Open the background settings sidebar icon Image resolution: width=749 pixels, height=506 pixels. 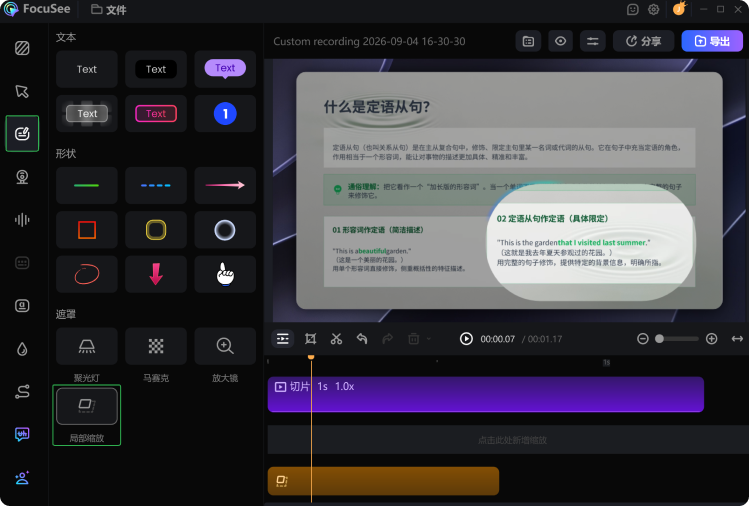tap(22, 48)
